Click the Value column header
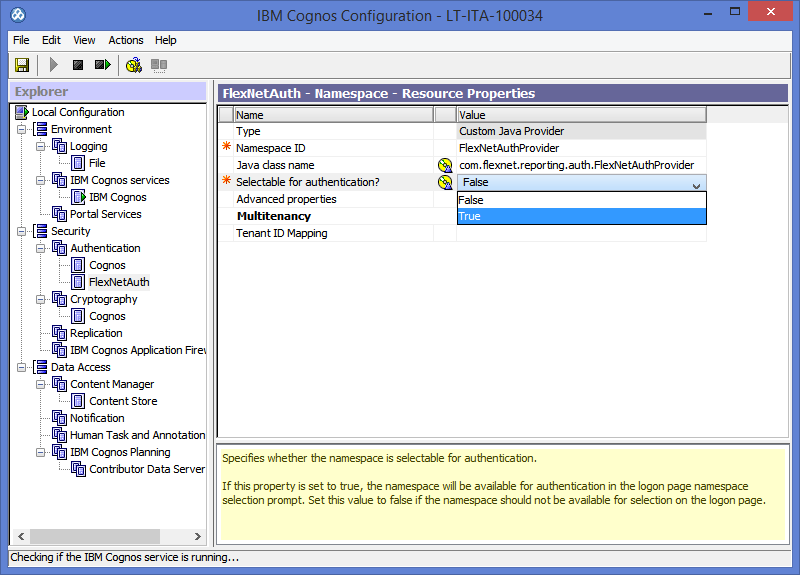800x575 pixels. 582,115
